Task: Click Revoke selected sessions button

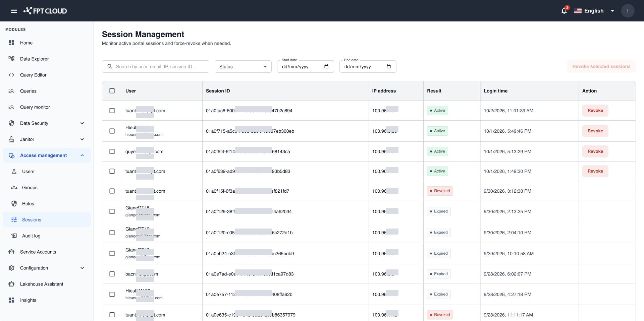Action: 601,66
